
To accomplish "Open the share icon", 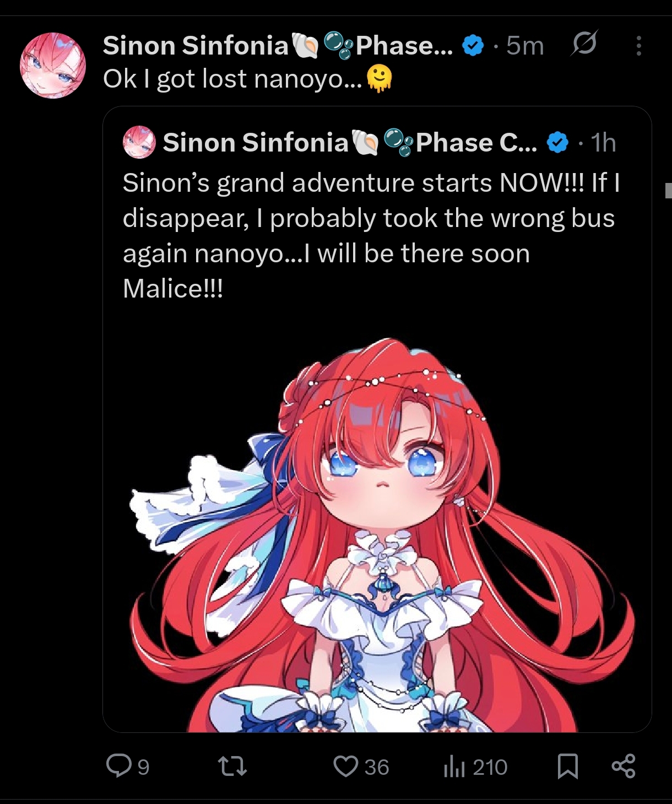I will point(624,766).
